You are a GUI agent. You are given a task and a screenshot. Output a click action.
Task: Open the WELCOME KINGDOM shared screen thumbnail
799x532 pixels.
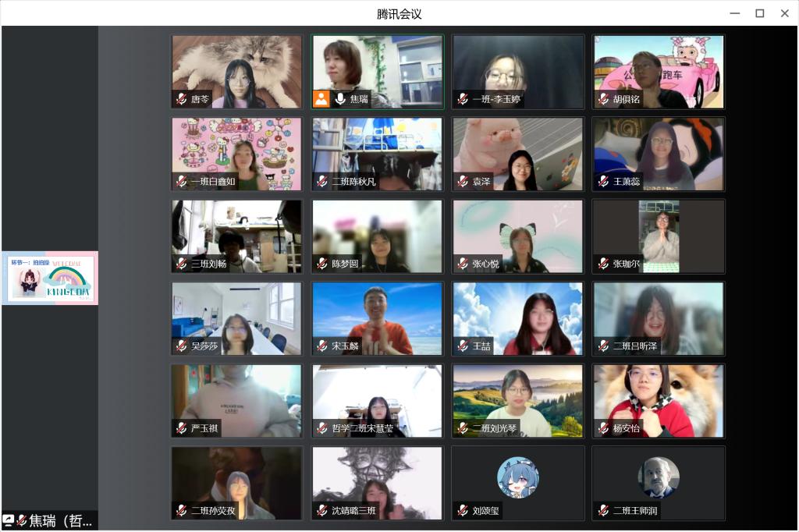pyautogui.click(x=50, y=278)
